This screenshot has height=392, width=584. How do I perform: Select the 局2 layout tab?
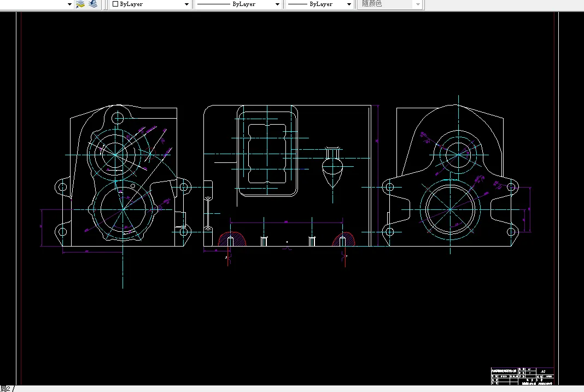tap(5, 389)
